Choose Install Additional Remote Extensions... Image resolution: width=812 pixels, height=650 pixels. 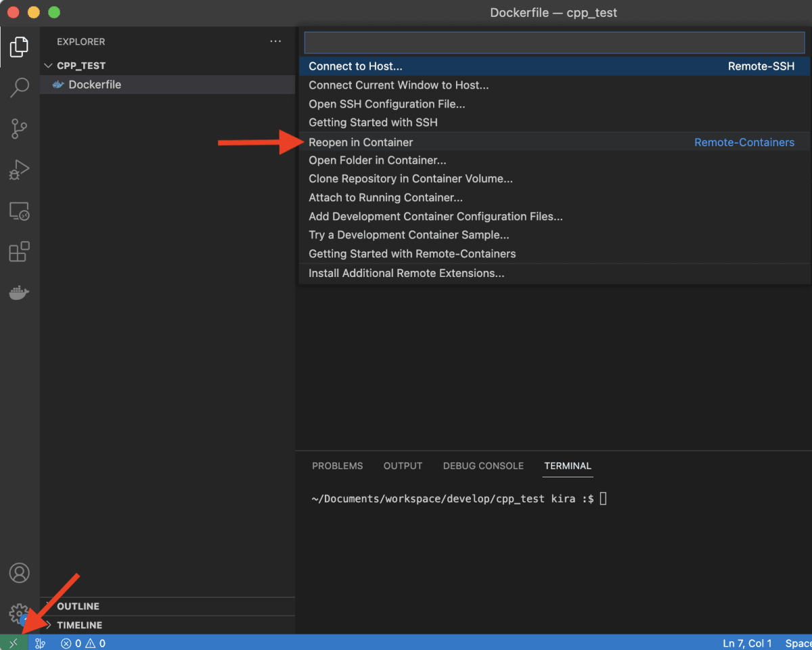pos(554,274)
